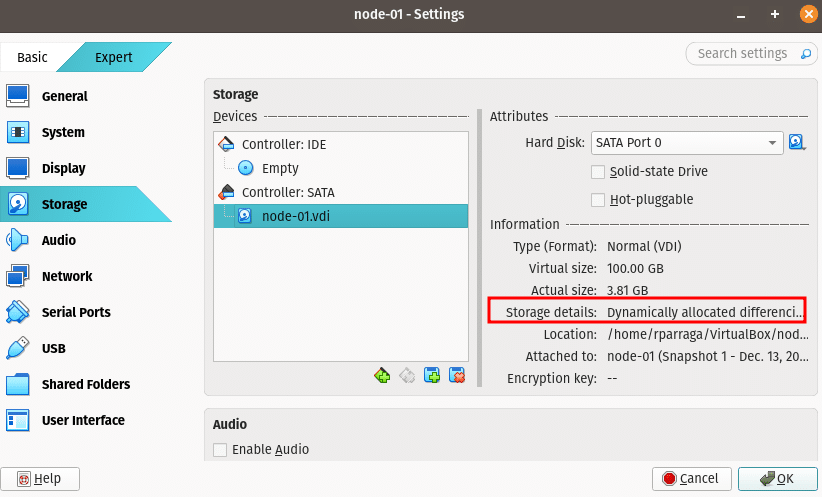Enable the Solid-state Drive checkbox

[599, 172]
